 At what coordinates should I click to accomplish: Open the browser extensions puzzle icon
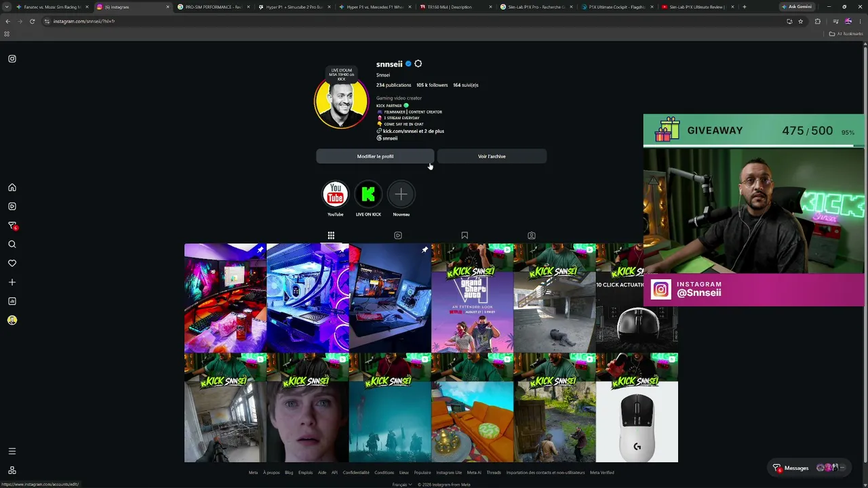point(817,21)
